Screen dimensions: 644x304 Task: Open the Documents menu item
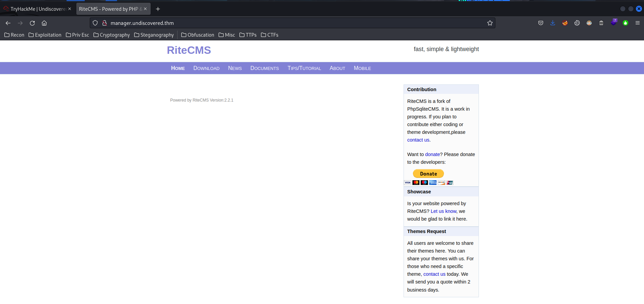click(x=265, y=68)
